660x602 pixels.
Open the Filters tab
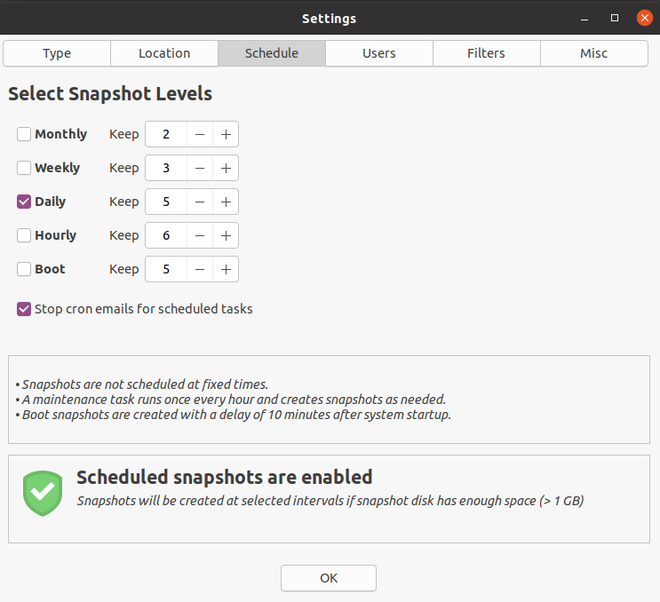[x=486, y=53]
